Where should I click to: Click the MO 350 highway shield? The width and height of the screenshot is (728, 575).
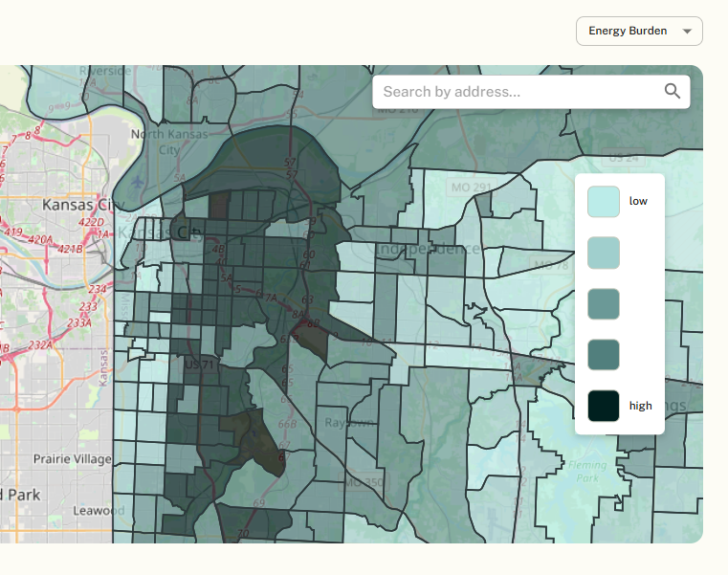tap(364, 482)
